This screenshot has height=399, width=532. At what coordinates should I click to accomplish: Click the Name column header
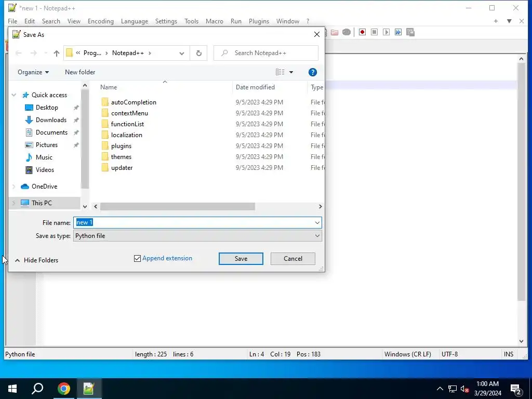pos(165,87)
